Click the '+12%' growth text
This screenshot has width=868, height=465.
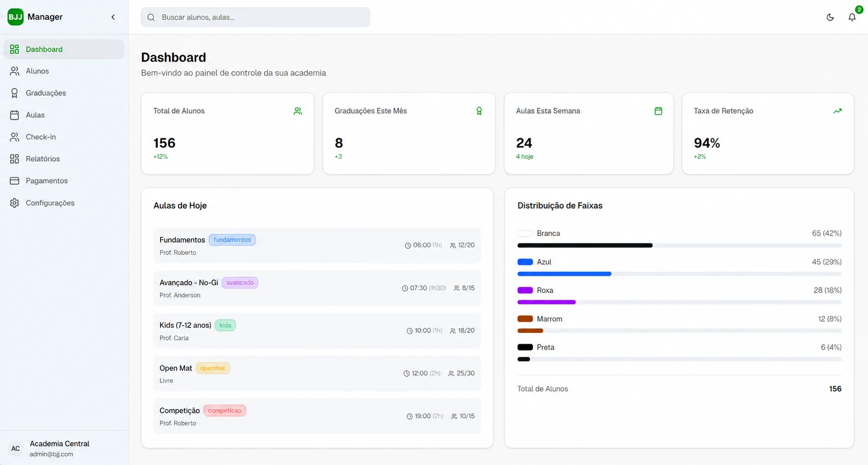[161, 157]
